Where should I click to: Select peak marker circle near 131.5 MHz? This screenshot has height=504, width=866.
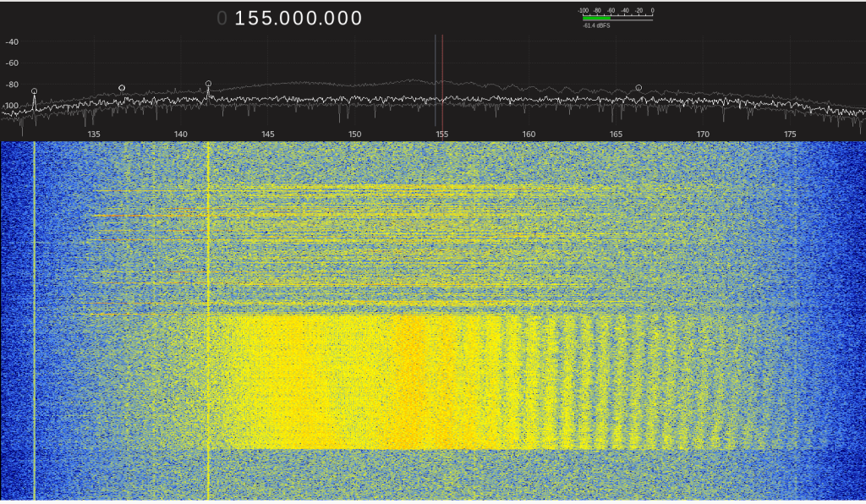click(x=34, y=91)
